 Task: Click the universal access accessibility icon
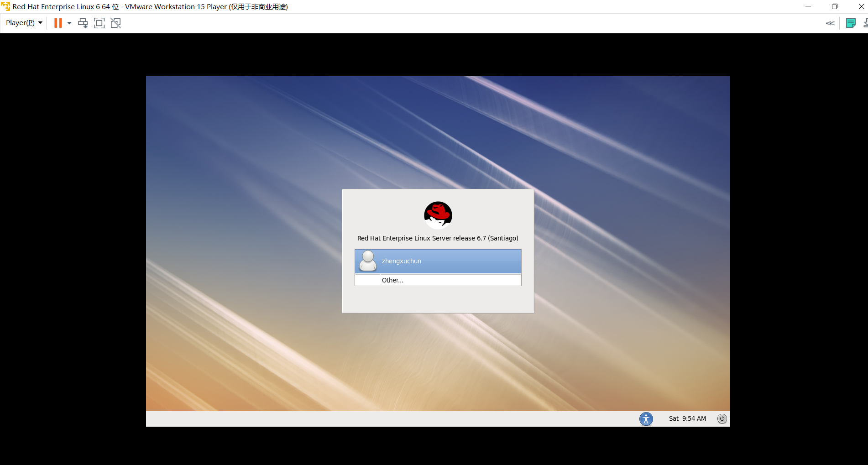coord(646,418)
